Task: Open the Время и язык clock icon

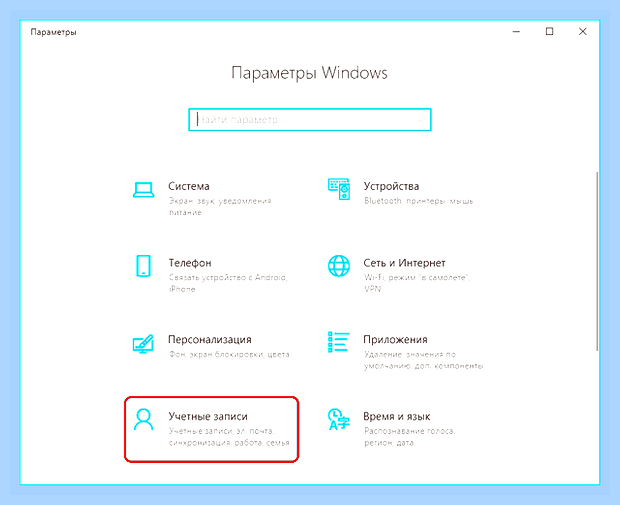Action: click(339, 419)
